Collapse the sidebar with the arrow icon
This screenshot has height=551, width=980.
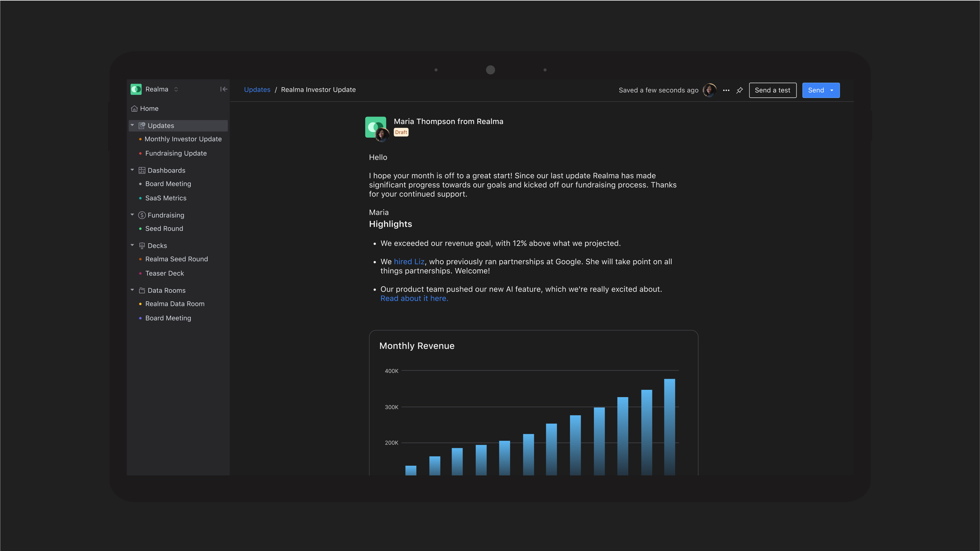tap(224, 89)
